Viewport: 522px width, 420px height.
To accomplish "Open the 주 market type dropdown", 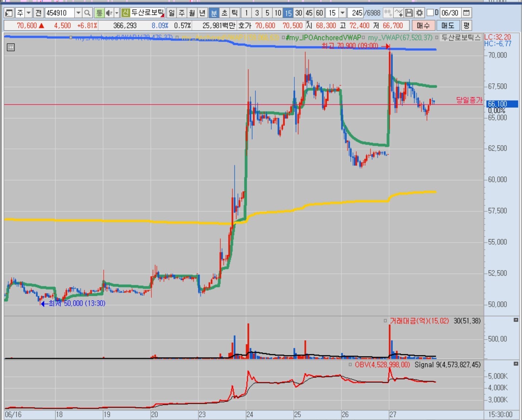I will (28, 13).
